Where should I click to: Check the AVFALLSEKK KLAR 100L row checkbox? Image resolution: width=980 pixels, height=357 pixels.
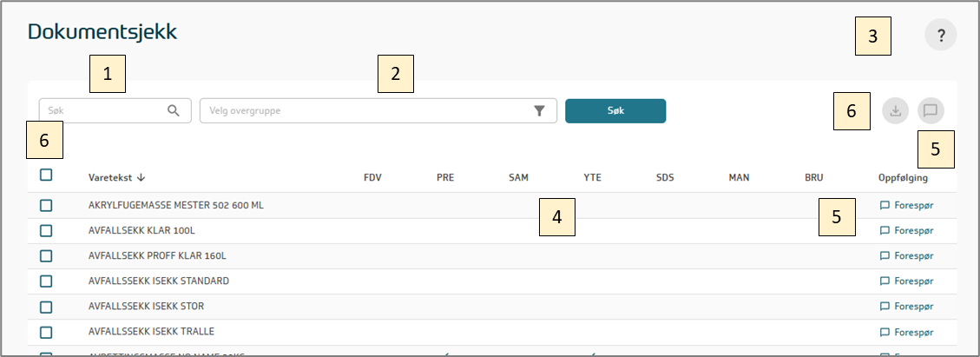(x=46, y=231)
